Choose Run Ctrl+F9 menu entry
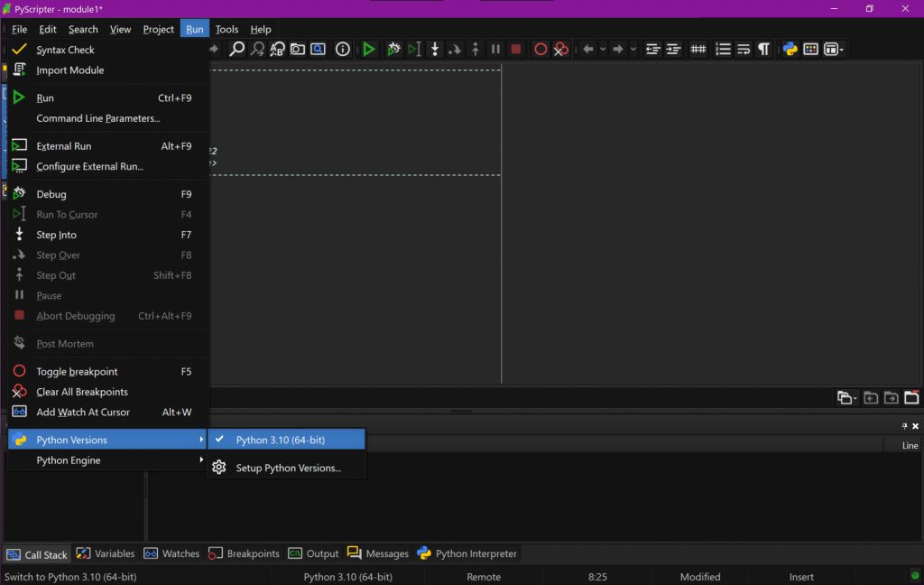 [x=108, y=97]
